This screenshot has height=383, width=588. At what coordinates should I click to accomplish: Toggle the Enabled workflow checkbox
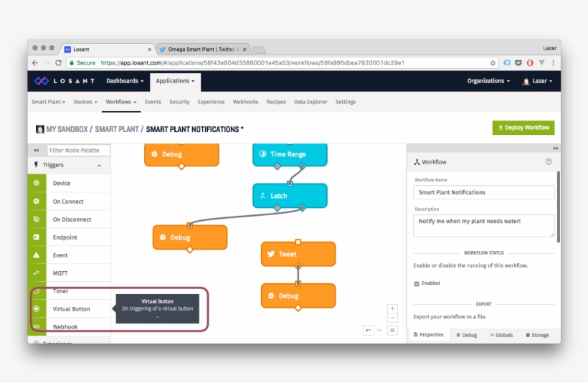tap(417, 283)
